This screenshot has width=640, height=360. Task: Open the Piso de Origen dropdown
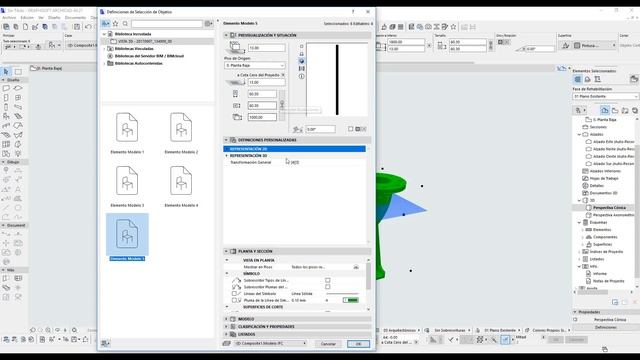click(255, 65)
